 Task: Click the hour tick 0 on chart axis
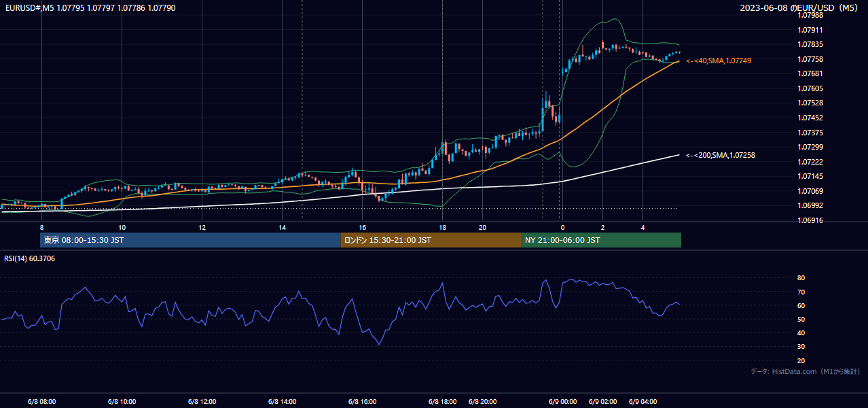click(562, 227)
